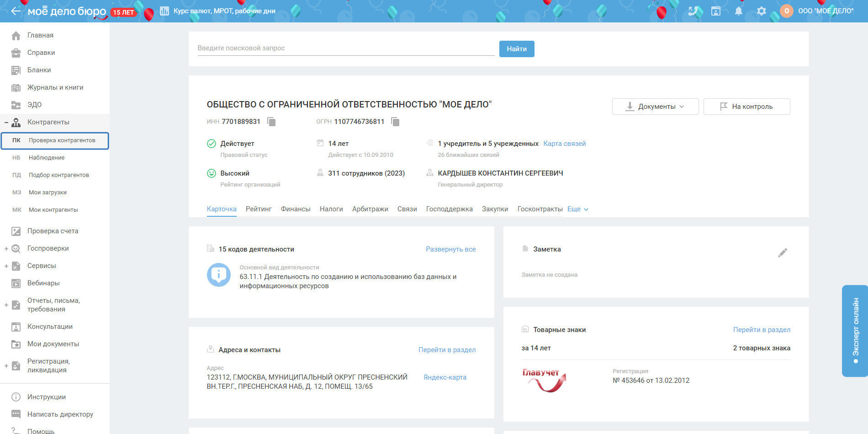Open Курс валют, МРОТ, рабочие дни

[224, 11]
